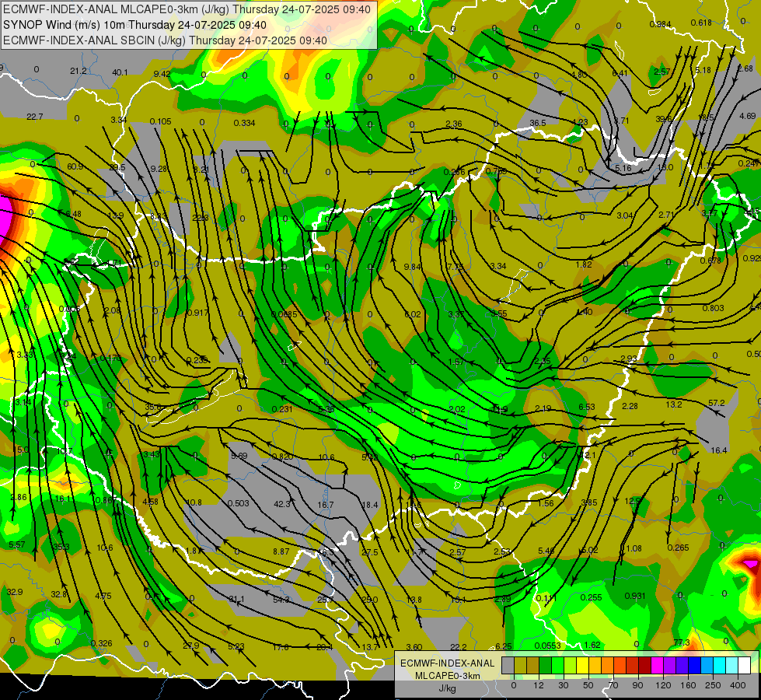The image size is (761, 700).
Task: Click the 3.04 value on the map
Action: [x=625, y=215]
